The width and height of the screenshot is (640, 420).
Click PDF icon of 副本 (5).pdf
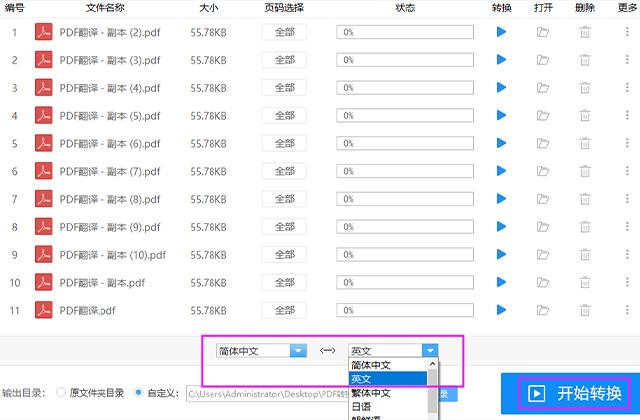[x=43, y=115]
